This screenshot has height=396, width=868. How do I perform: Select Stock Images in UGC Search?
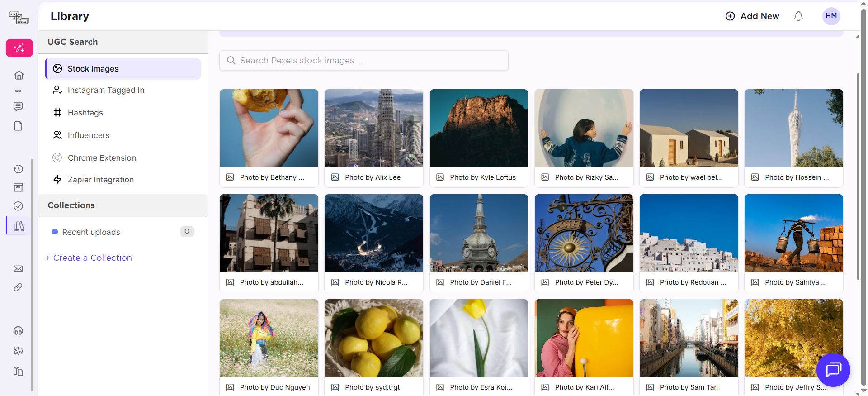click(x=123, y=68)
